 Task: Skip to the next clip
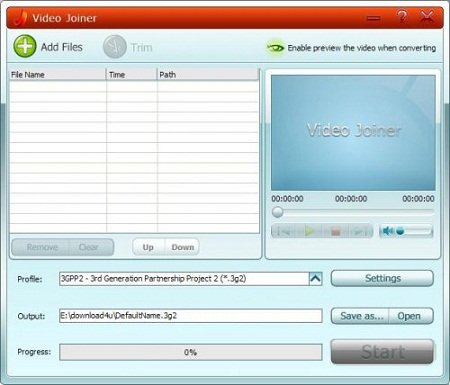(x=360, y=231)
